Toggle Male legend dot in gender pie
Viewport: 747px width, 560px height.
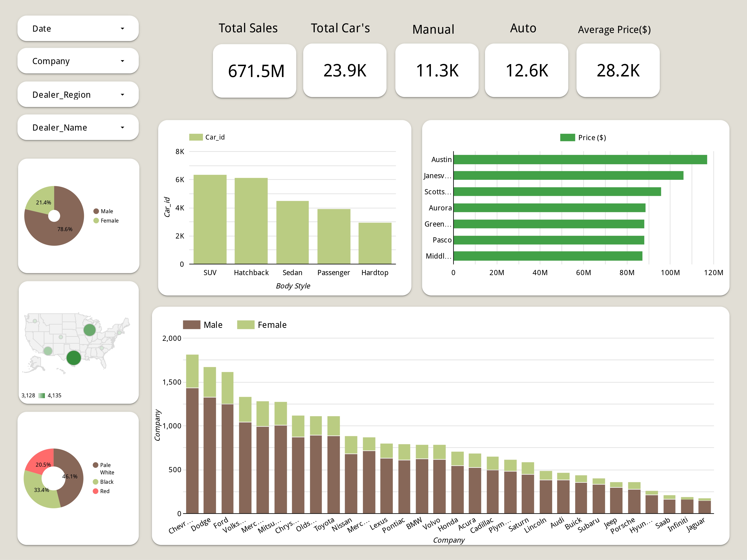pos(96,211)
